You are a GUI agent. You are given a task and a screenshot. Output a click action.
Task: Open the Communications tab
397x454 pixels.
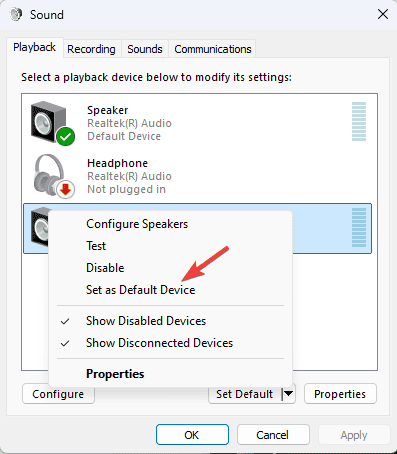tap(213, 49)
